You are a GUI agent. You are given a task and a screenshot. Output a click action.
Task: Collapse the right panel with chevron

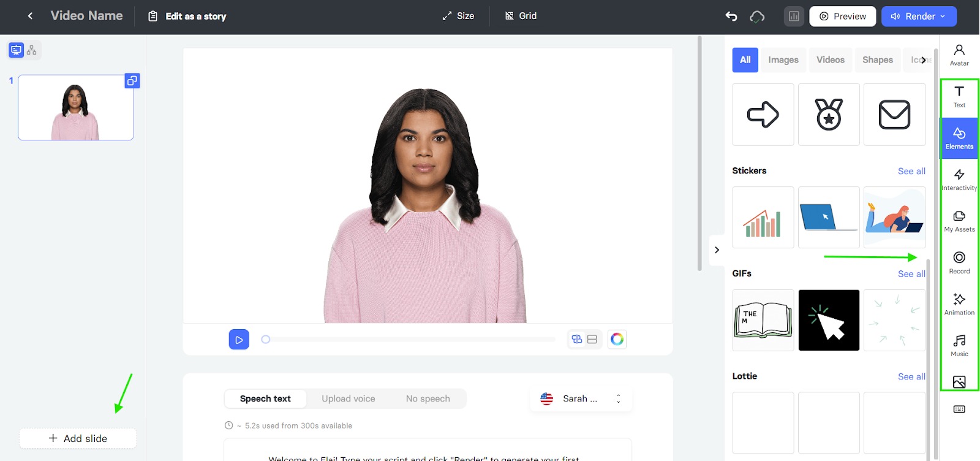coord(717,250)
